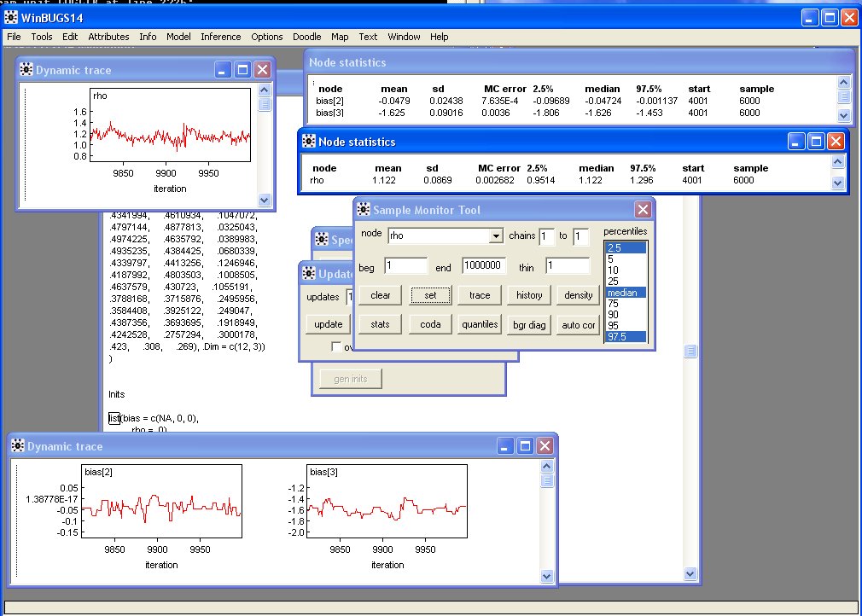Deselect the median percentile entry
862x616 pixels.
[x=620, y=292]
